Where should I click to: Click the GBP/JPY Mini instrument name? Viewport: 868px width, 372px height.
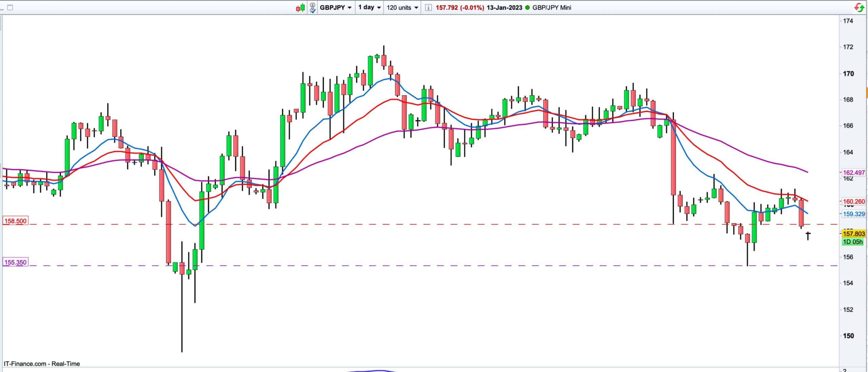tap(551, 7)
